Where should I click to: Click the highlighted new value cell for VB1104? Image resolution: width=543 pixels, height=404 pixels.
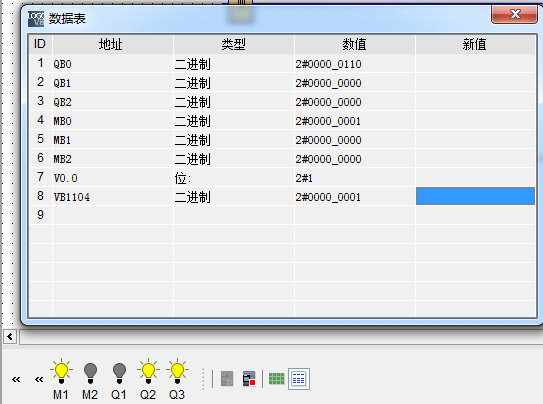point(475,196)
